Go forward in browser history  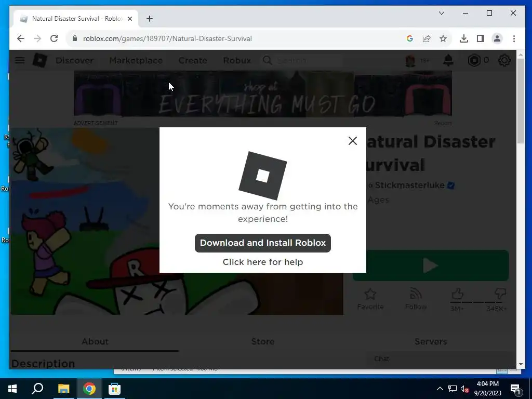pos(37,38)
